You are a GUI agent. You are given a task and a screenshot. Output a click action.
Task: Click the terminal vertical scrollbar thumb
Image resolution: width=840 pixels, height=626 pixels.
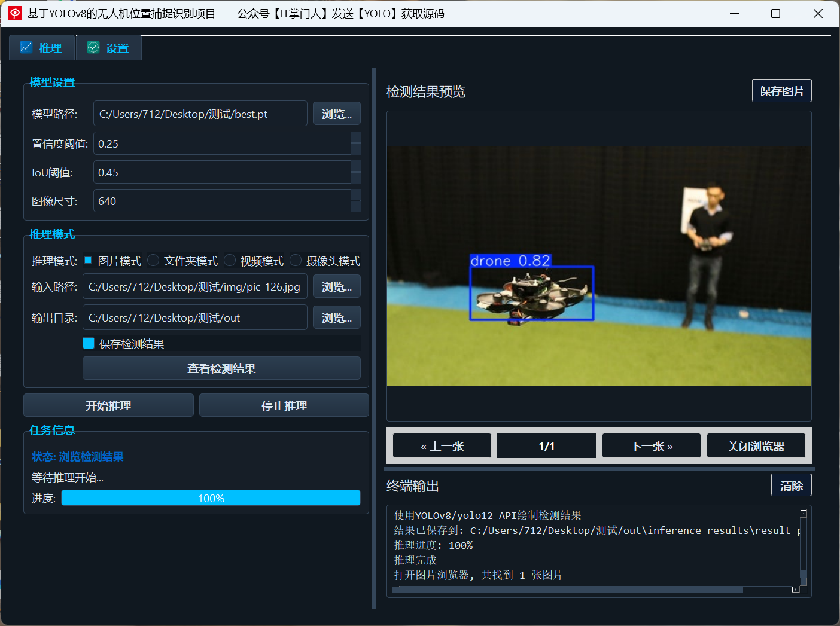pos(804,578)
